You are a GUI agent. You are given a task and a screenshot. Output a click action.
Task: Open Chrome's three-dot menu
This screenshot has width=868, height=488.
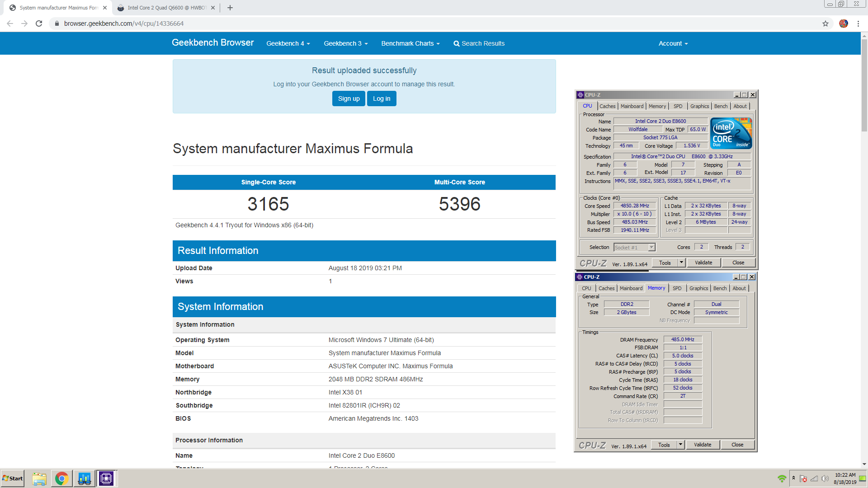pos(858,23)
